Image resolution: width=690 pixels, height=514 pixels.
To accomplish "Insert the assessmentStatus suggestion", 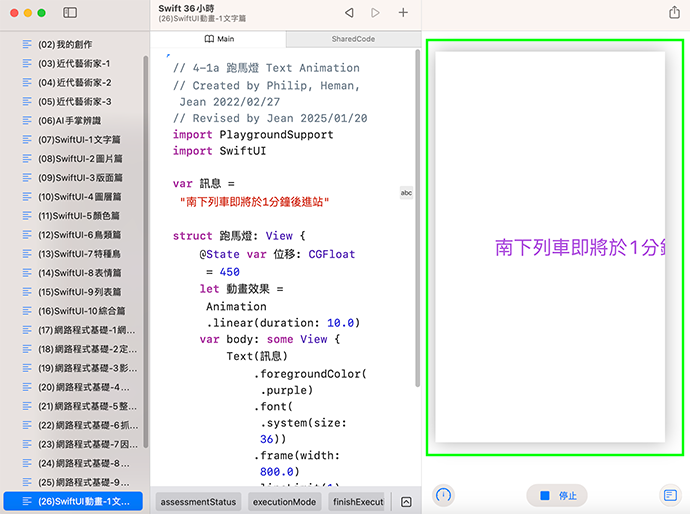I will click(197, 502).
